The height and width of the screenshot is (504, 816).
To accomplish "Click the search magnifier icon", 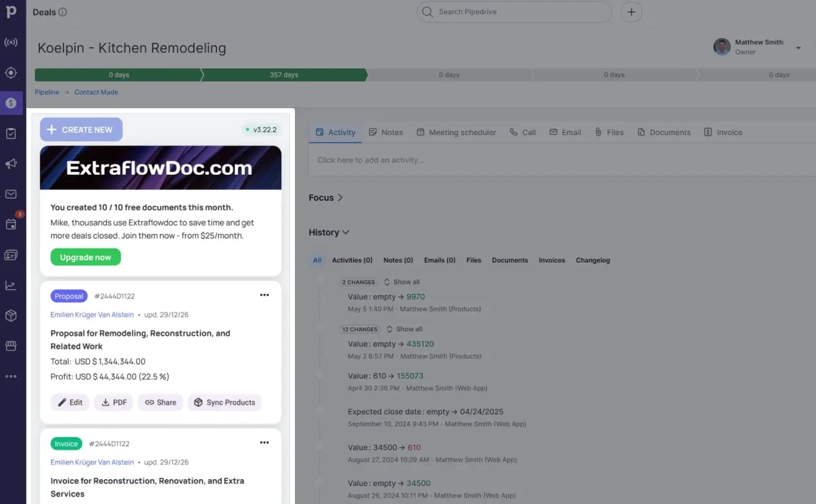I will point(427,12).
